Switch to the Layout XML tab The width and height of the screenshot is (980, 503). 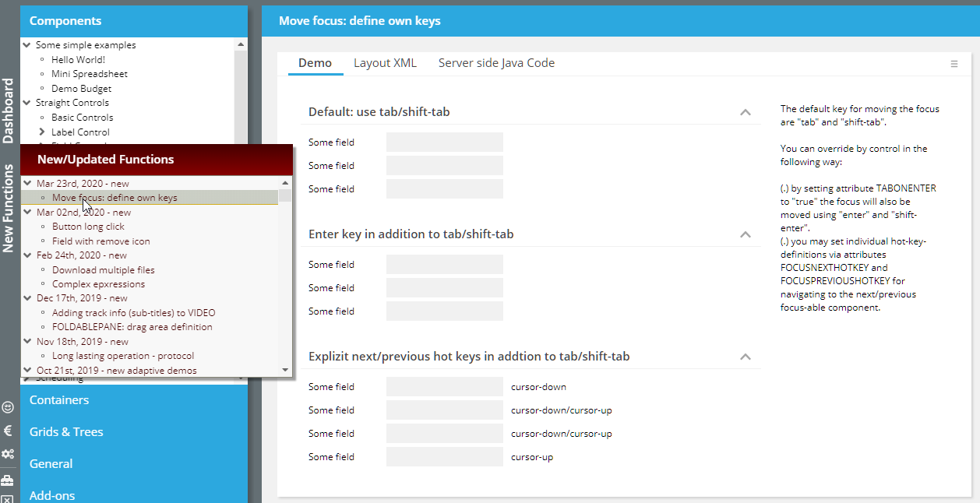pos(385,63)
